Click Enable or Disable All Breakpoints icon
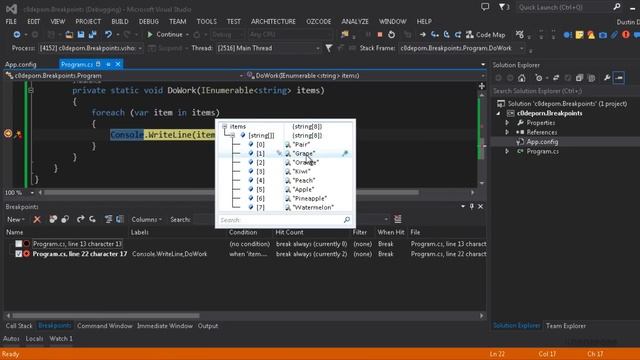Image resolution: width=640 pixels, height=360 pixels. 65,220
